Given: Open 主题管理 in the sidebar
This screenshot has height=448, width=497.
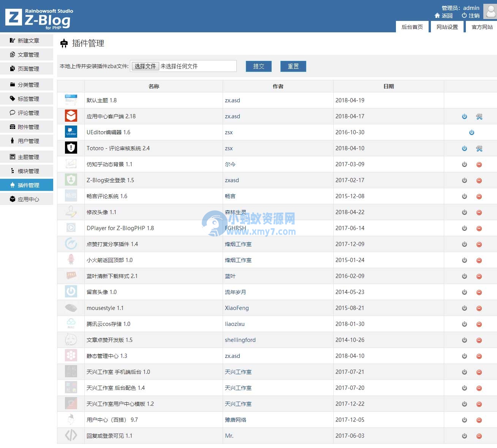Looking at the screenshot, I should click(x=27, y=157).
